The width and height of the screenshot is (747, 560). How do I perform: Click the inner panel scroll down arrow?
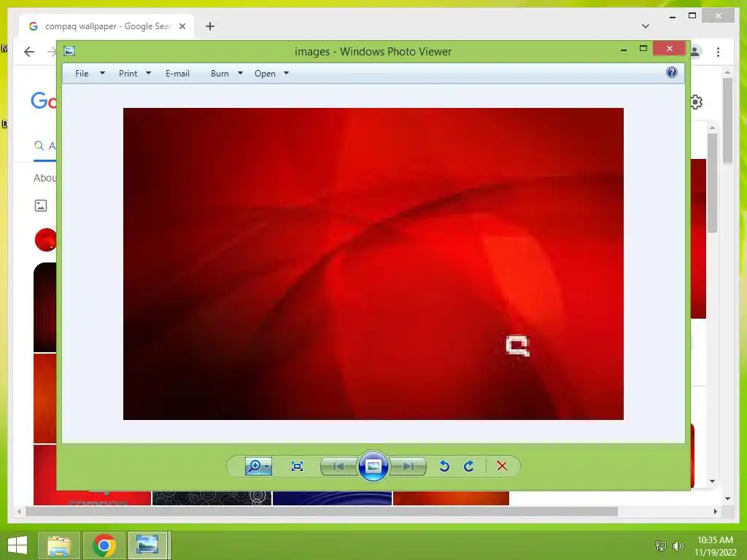712,481
